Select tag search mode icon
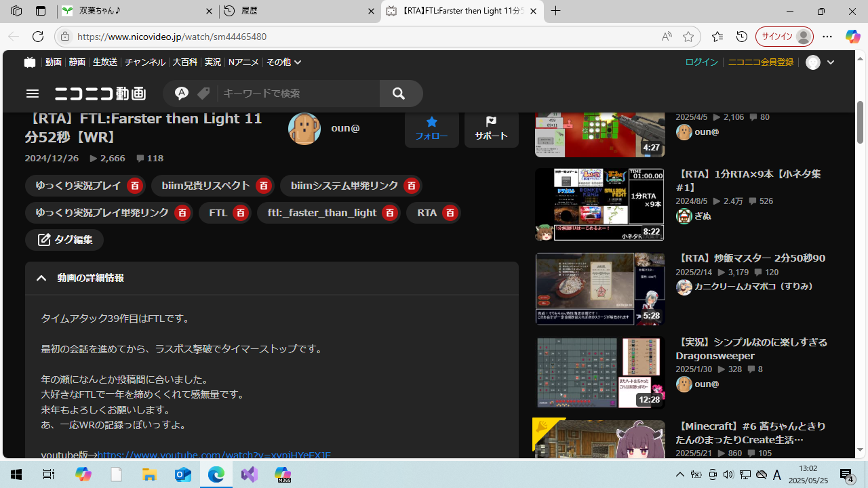 (203, 94)
